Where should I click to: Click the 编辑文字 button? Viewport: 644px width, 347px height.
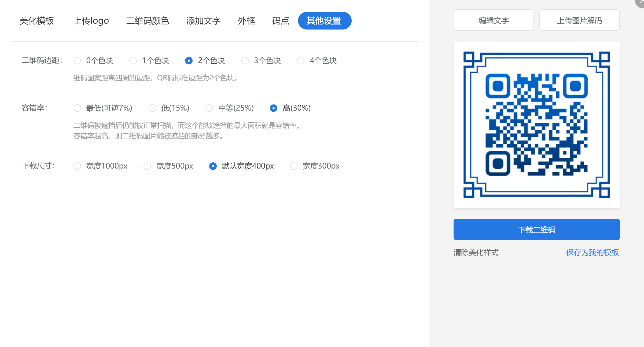click(494, 20)
